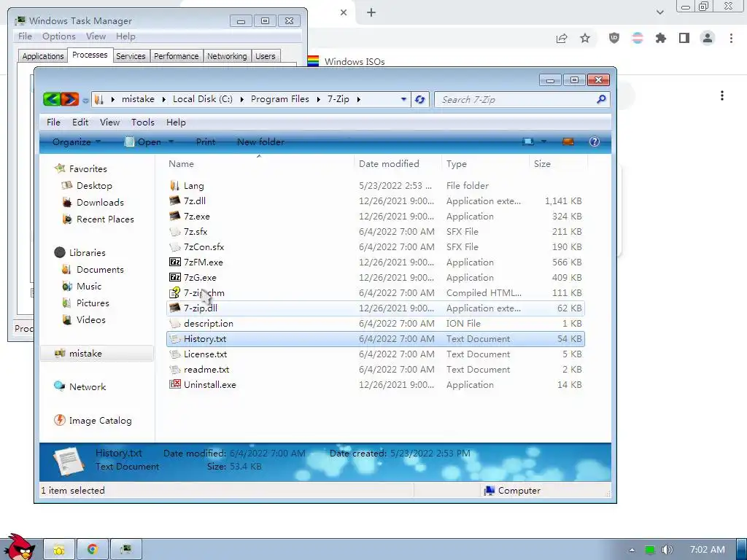
Task: Select the 7-zip.chm help file icon
Action: (x=175, y=292)
